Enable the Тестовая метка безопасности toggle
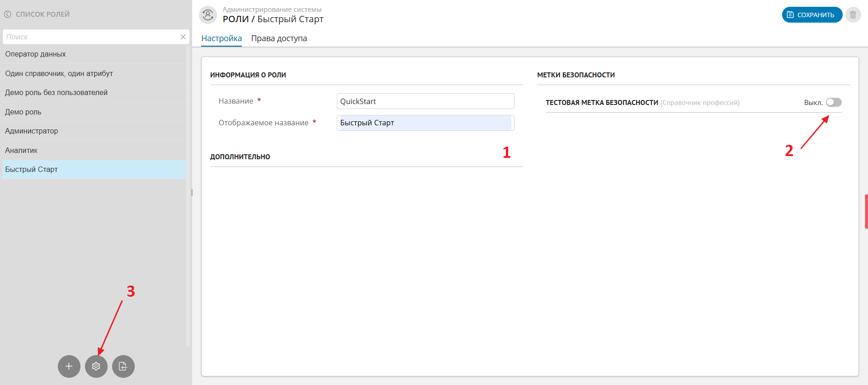868x385 pixels. coord(833,103)
